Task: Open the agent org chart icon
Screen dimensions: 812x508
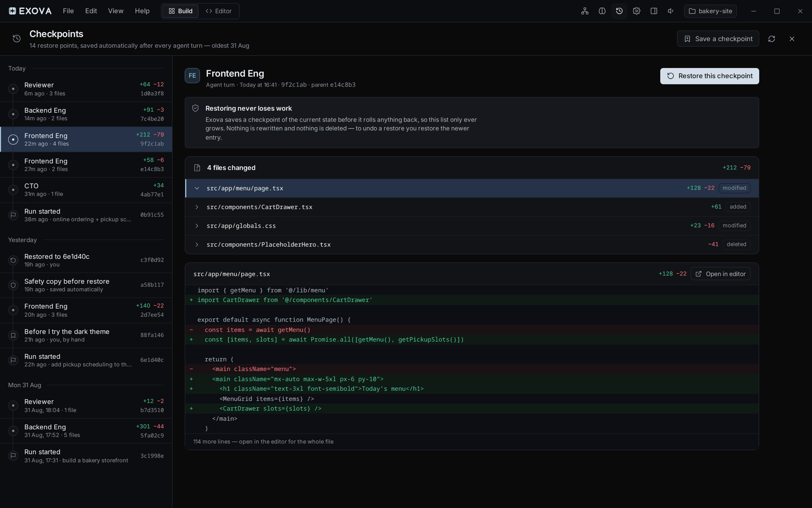Action: click(585, 11)
